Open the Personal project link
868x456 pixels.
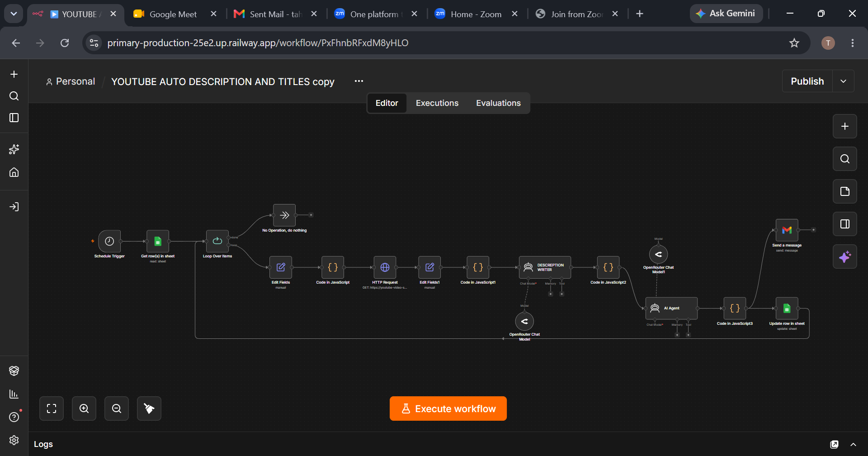click(x=71, y=81)
